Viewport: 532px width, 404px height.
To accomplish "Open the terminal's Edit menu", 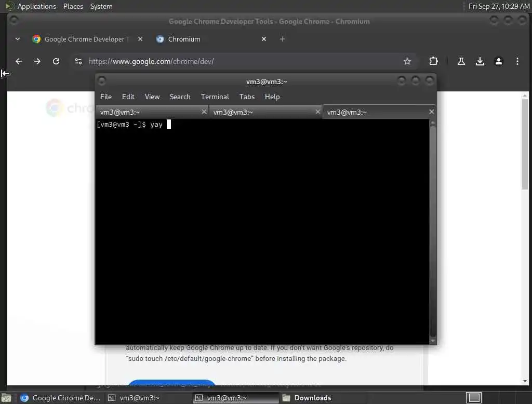I will click(x=128, y=97).
